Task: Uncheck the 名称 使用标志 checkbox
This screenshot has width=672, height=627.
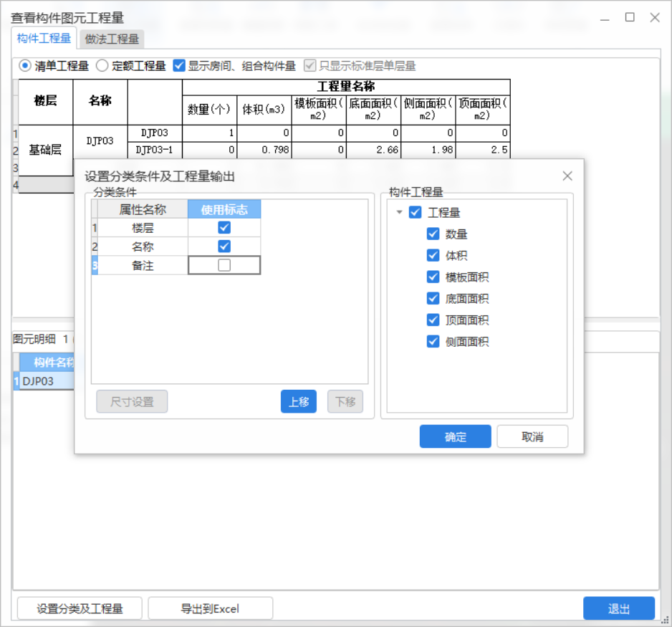Action: pyautogui.click(x=224, y=247)
